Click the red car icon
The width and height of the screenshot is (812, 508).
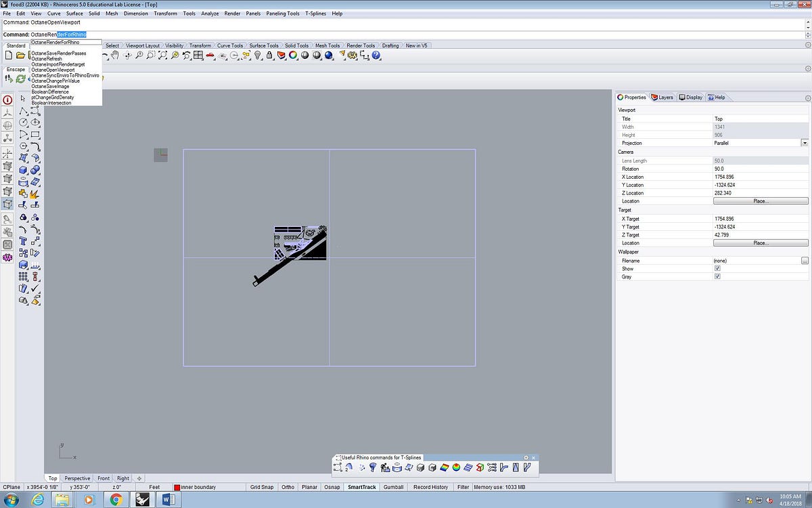(210, 56)
